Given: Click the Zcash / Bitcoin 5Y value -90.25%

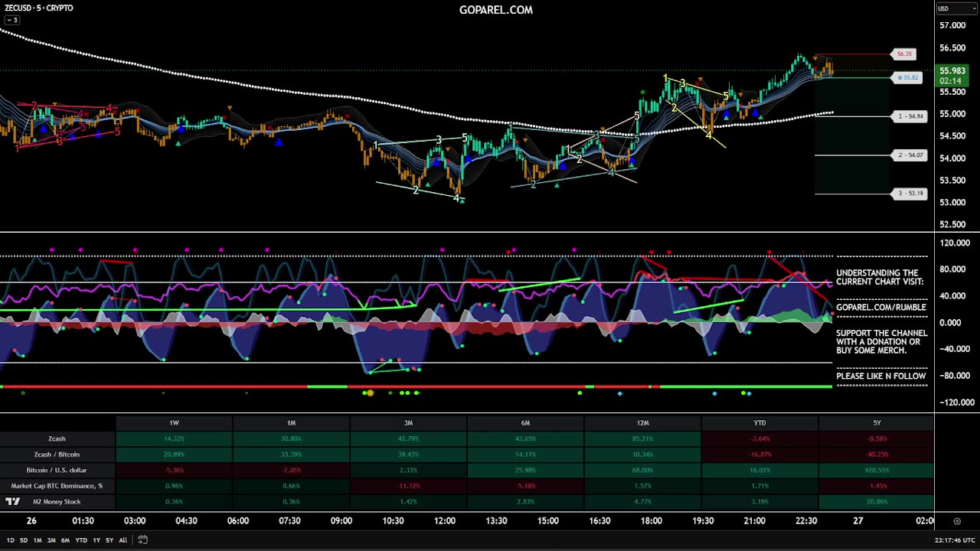Looking at the screenshot, I should click(x=877, y=455).
